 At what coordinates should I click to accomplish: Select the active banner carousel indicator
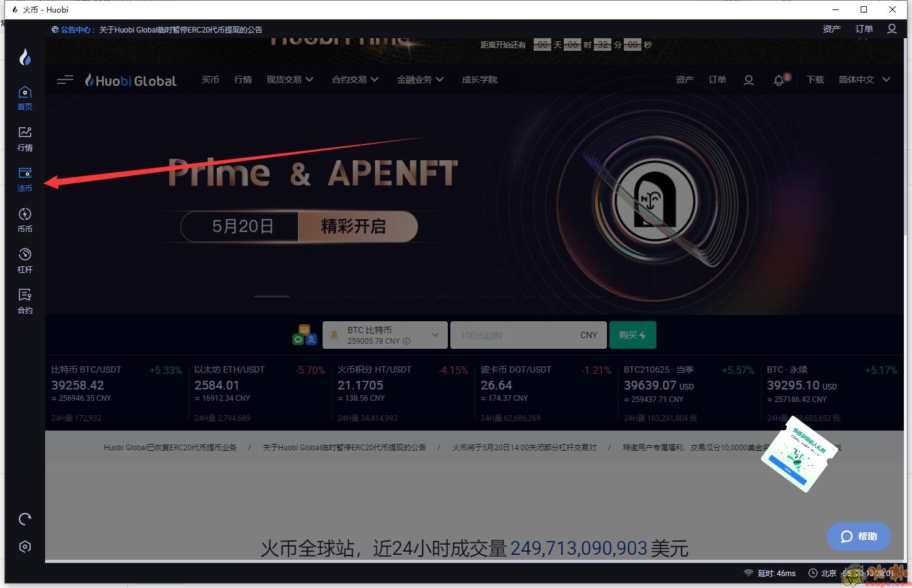tap(272, 296)
